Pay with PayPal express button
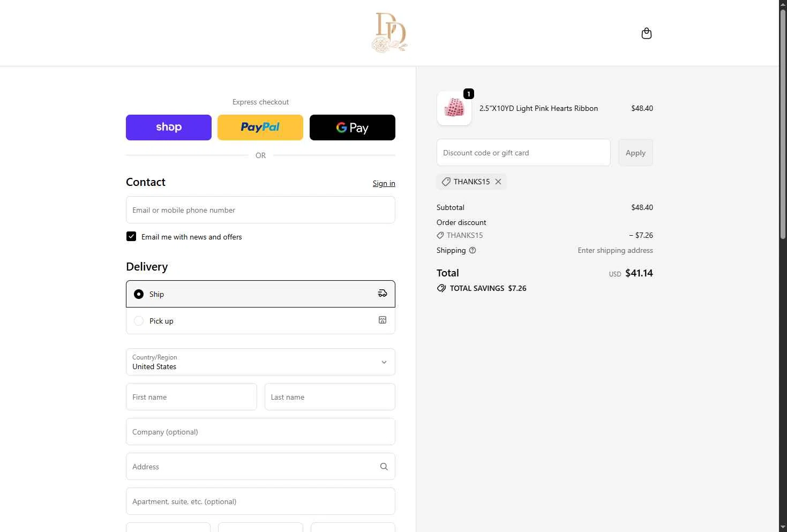Image resolution: width=787 pixels, height=532 pixels. coord(260,128)
